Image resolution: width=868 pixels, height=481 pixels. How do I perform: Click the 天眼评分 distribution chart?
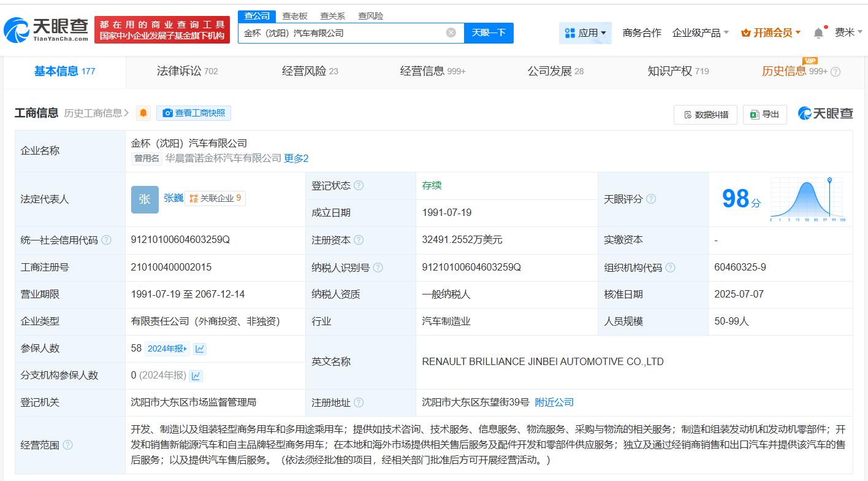point(808,199)
